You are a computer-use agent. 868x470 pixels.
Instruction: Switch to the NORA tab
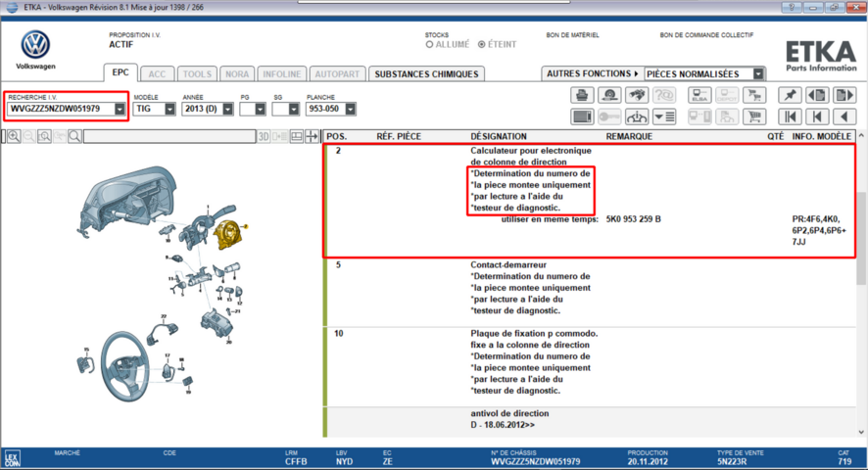pyautogui.click(x=237, y=74)
